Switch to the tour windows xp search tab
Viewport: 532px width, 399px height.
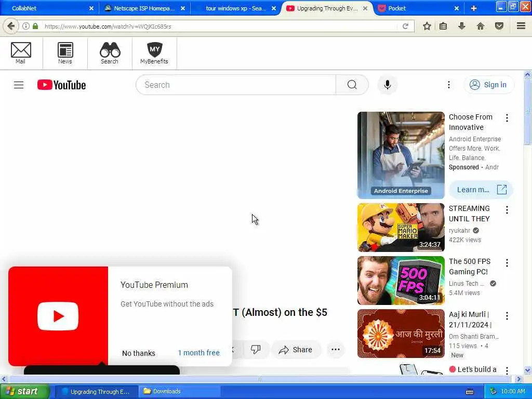pyautogui.click(x=235, y=8)
